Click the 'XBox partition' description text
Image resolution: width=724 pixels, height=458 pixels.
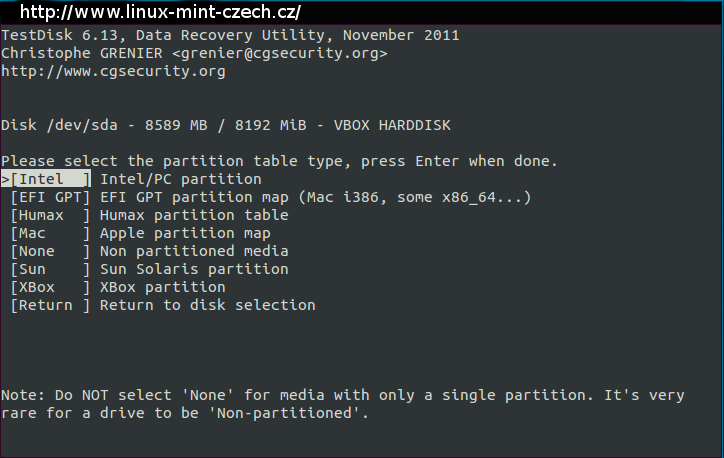[x=163, y=287]
